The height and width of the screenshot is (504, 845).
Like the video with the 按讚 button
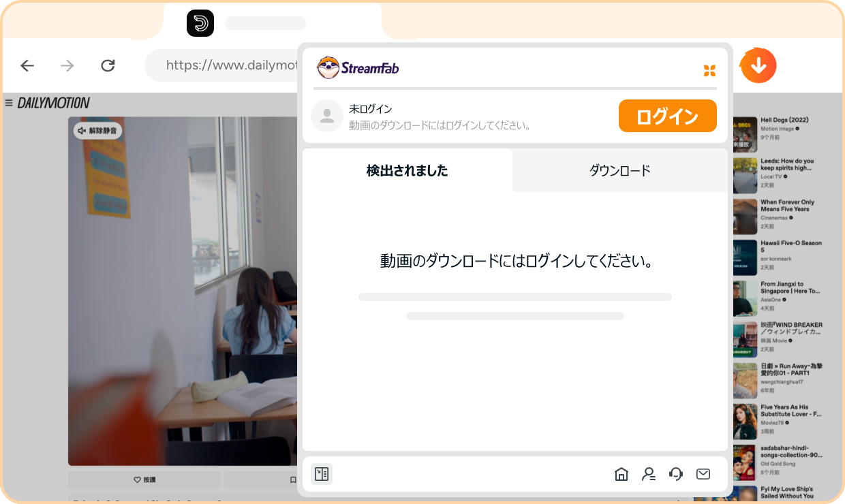click(x=144, y=479)
